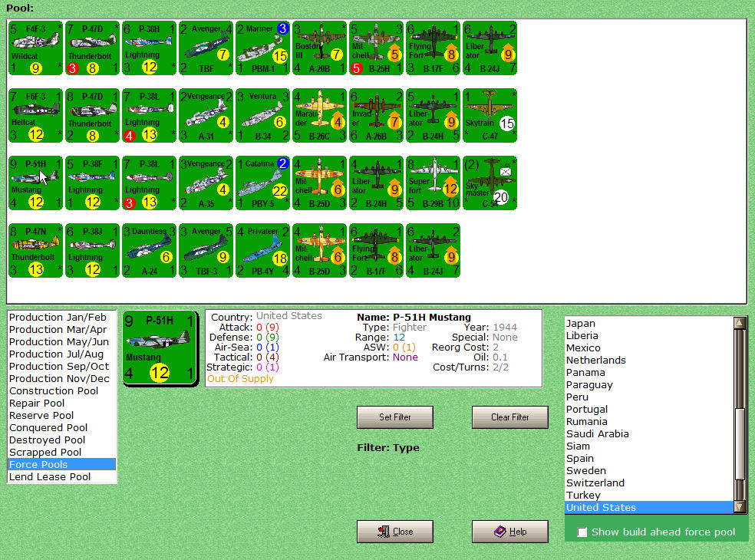Select the F4F-3 Wildcat unit counter
The height and width of the screenshot is (560, 755).
click(35, 48)
